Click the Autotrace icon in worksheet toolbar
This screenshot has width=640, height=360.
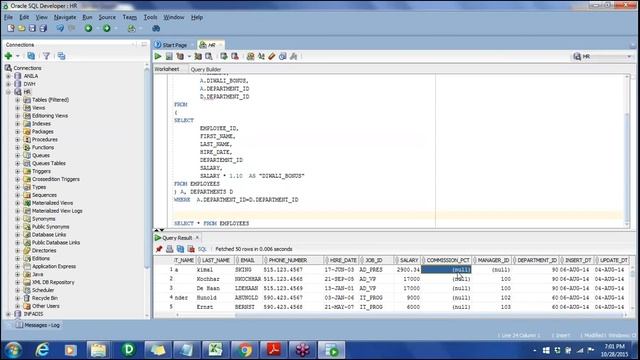pos(198,56)
